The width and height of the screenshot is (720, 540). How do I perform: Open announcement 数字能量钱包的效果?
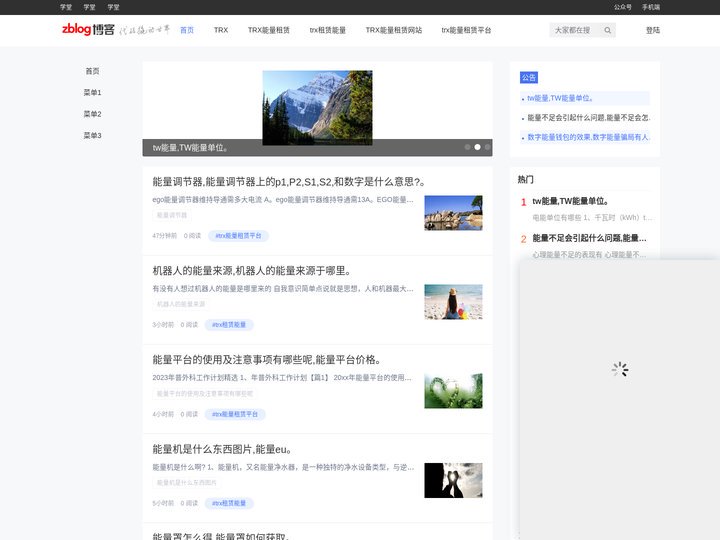point(588,137)
